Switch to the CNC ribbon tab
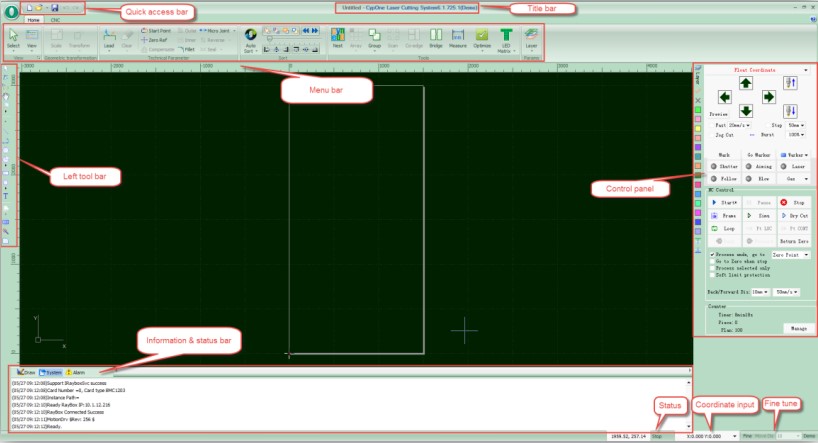This screenshot has height=443, width=818. 55,19
